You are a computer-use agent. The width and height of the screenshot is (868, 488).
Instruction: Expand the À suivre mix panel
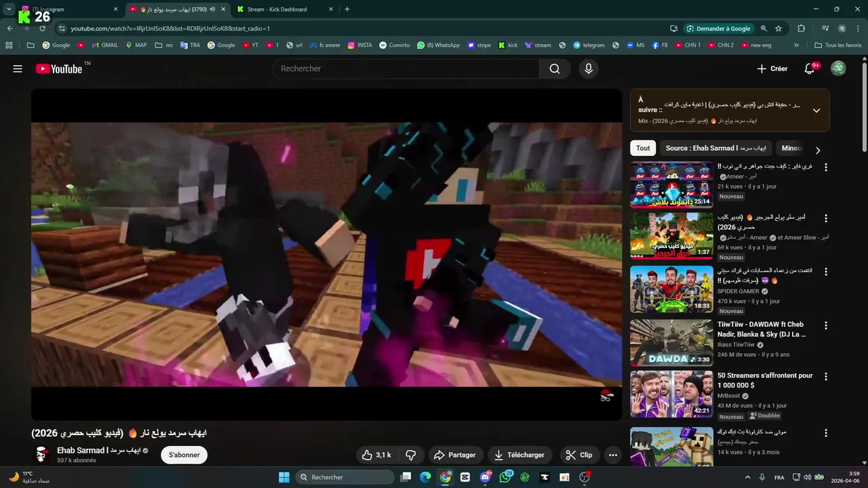point(816,110)
